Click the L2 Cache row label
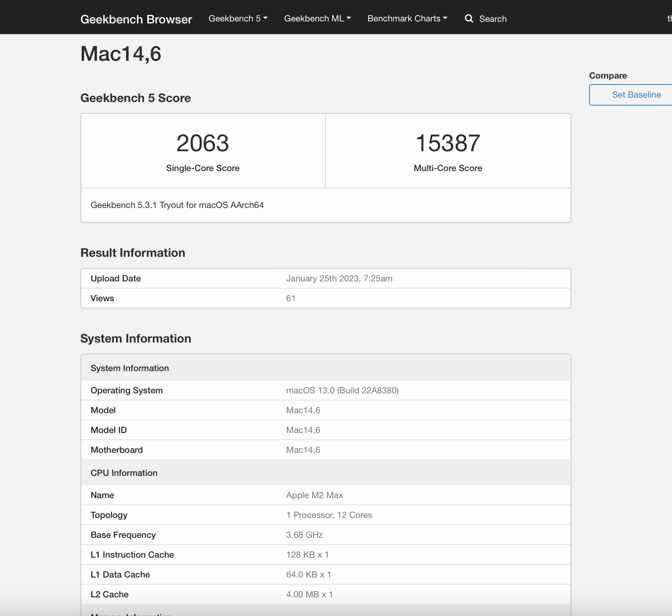The height and width of the screenshot is (616, 672). point(110,595)
